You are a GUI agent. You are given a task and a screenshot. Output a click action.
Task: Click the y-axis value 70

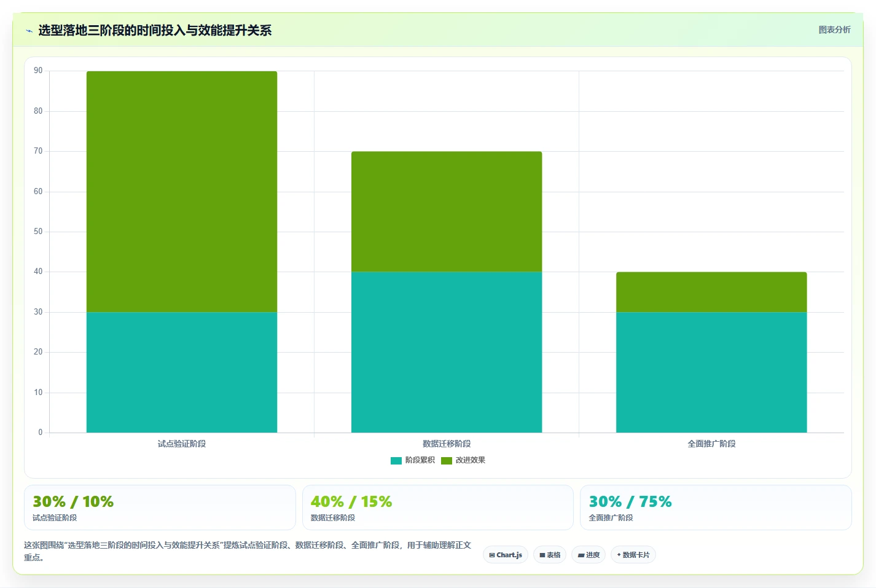[38, 151]
